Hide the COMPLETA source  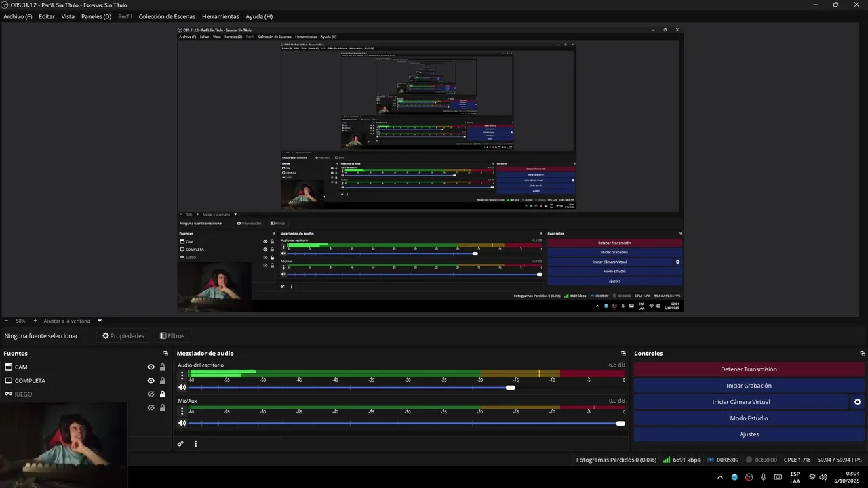(x=151, y=380)
